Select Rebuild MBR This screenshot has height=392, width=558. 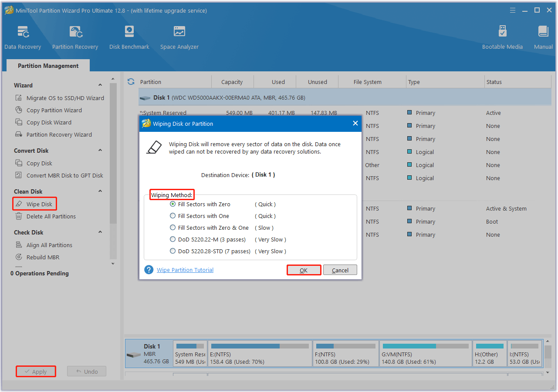pyautogui.click(x=37, y=257)
